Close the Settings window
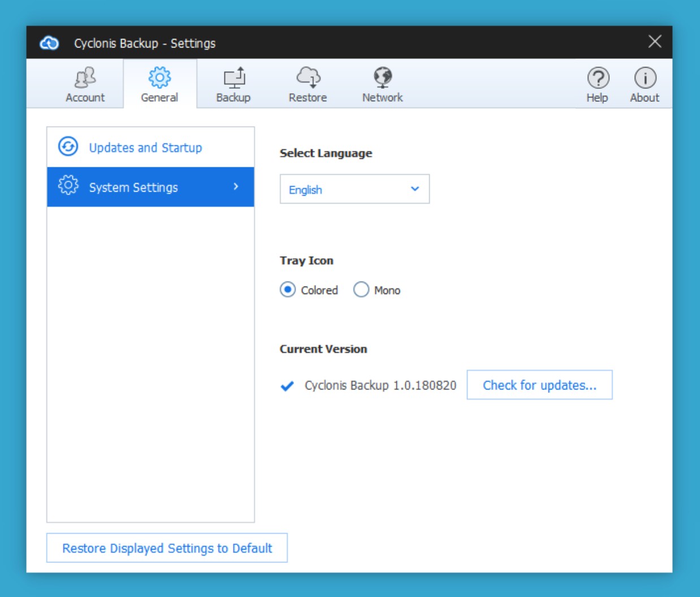Image resolution: width=700 pixels, height=597 pixels. coord(655,42)
